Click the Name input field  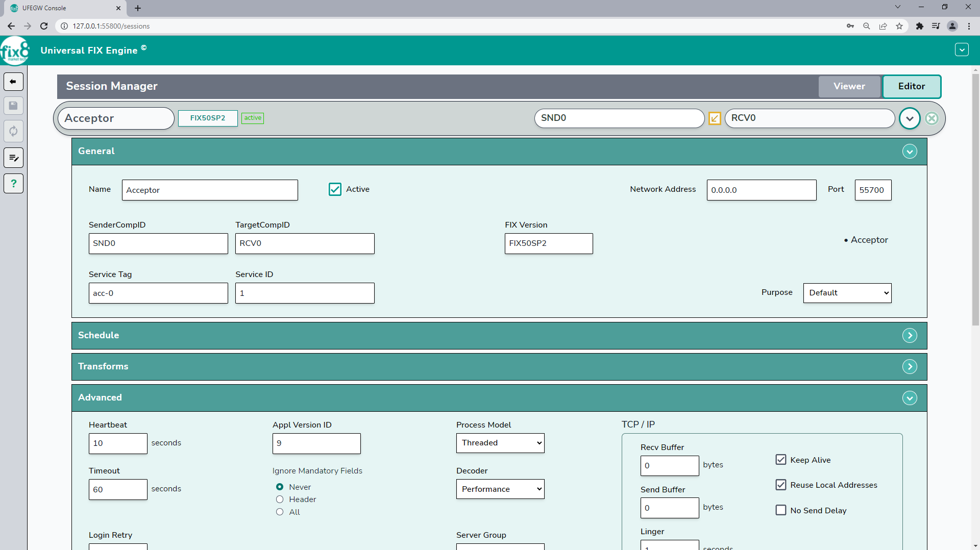(x=210, y=190)
